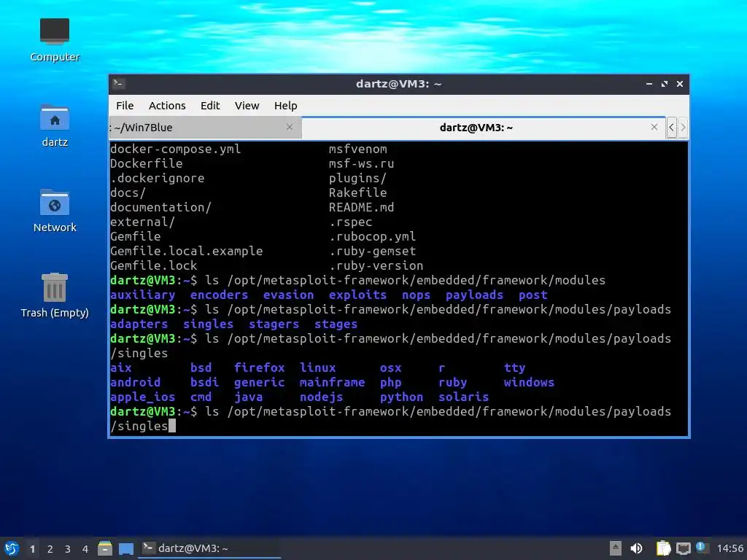This screenshot has height=560, width=747.
Task: Switch to workspace 1
Action: pyautogui.click(x=32, y=549)
